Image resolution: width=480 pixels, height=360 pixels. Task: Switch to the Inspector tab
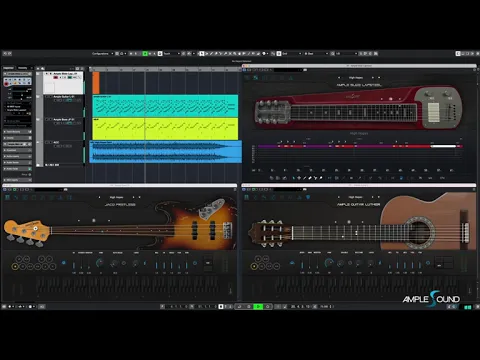tap(9, 68)
